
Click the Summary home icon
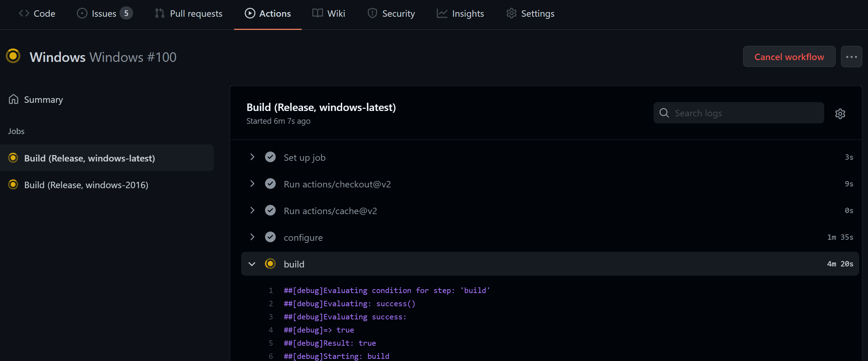click(x=14, y=99)
